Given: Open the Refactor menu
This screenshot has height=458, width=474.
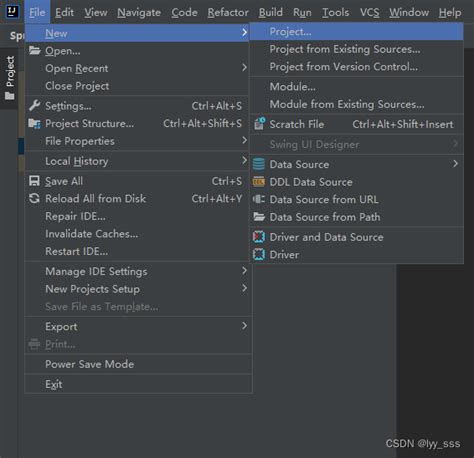Looking at the screenshot, I should [228, 12].
